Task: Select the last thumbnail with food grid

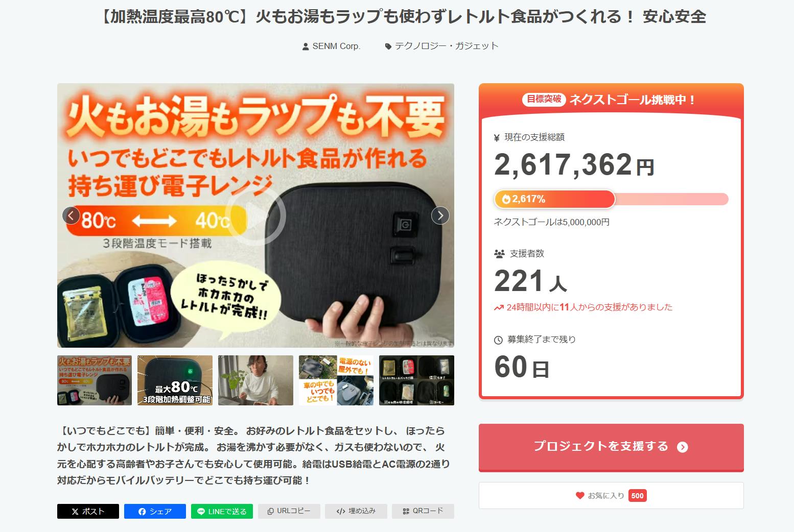Action: (416, 380)
